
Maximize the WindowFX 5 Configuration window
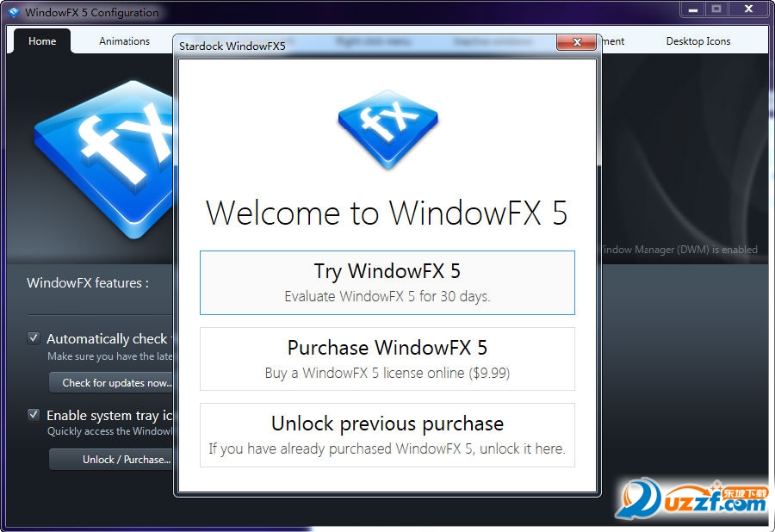(x=716, y=9)
